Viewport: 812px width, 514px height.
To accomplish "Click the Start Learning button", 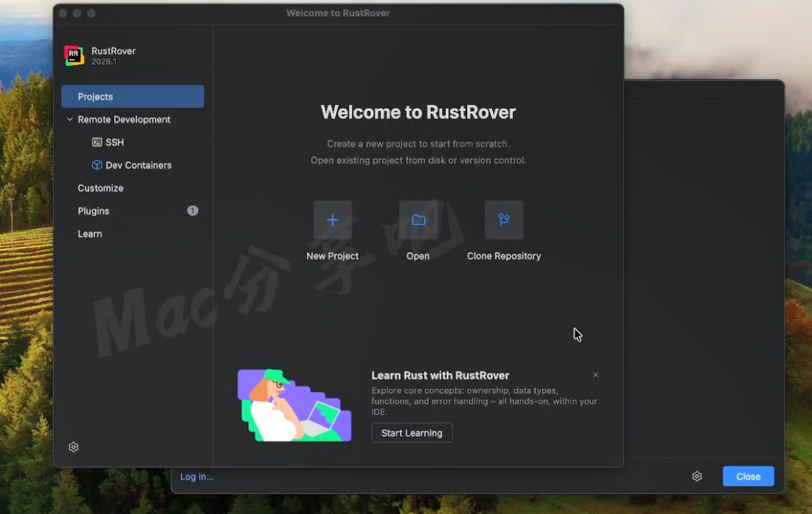I will tap(412, 432).
